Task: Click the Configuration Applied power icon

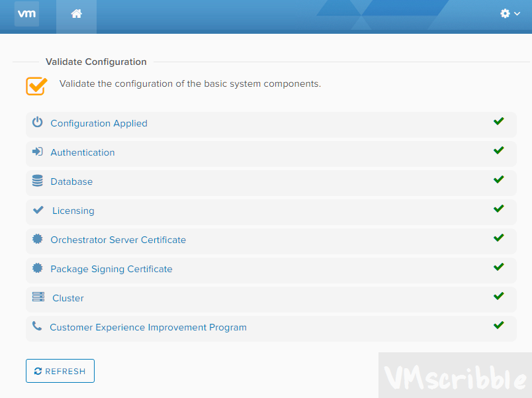Action: coord(37,123)
